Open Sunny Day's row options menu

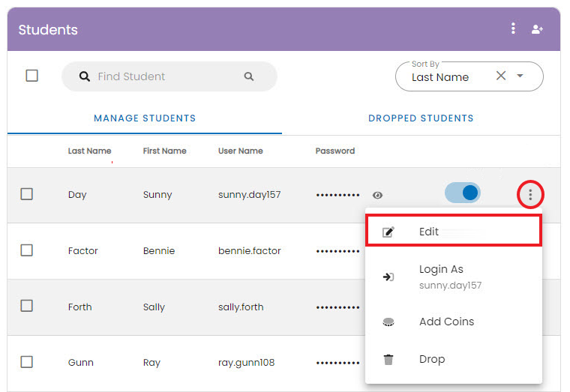pyautogui.click(x=530, y=195)
